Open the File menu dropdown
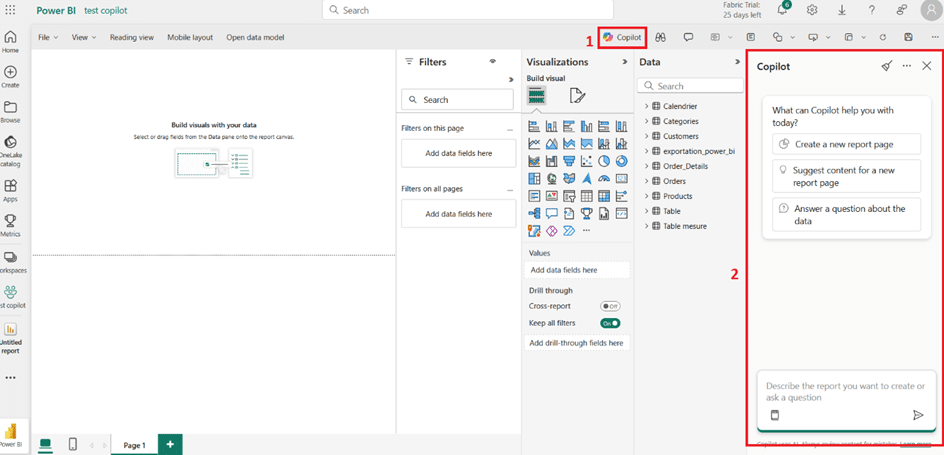The width and height of the screenshot is (944, 455). pos(47,37)
